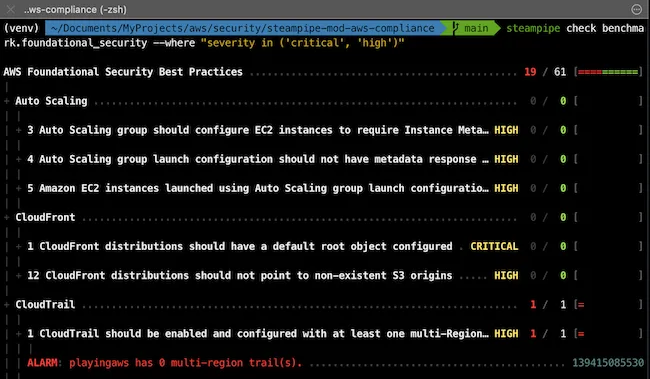Click the CloudTrail section red progress indicator
Viewport: 650px width, 379px height.
coord(581,305)
